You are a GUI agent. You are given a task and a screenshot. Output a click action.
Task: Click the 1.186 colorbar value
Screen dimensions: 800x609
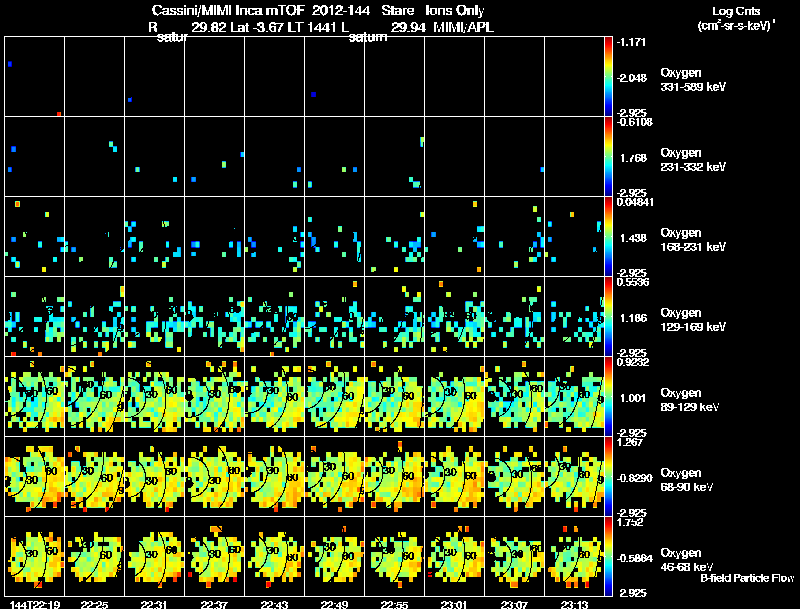click(633, 318)
